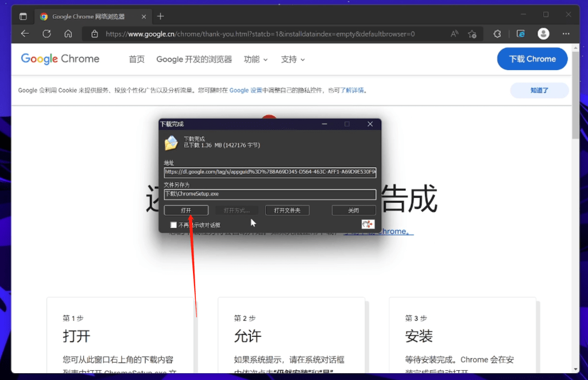Image resolution: width=588 pixels, height=380 pixels.
Task: Open the browser three-dots settings menu
Action: click(566, 34)
